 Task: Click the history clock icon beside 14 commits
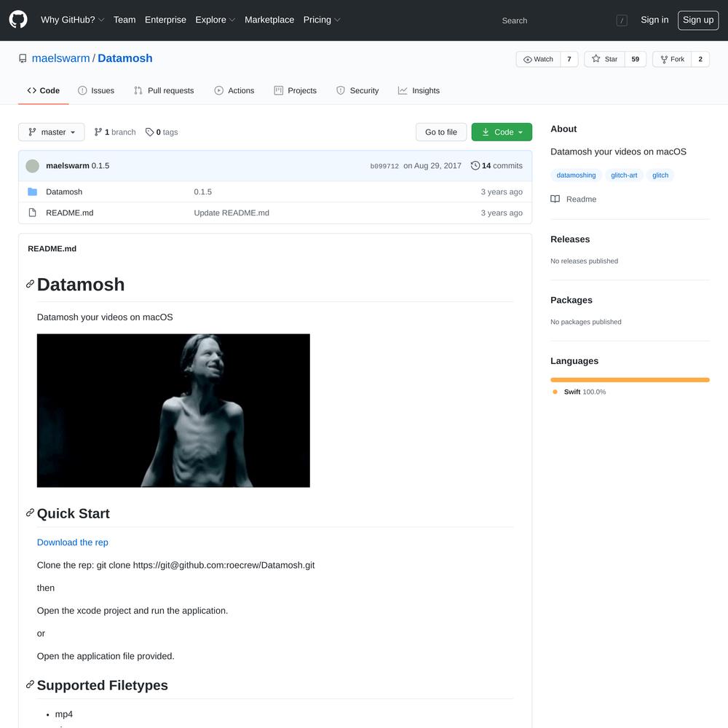tap(475, 166)
